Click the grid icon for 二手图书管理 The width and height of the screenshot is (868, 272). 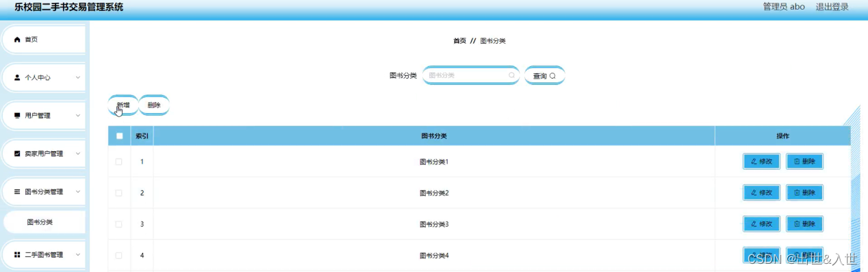click(18, 255)
